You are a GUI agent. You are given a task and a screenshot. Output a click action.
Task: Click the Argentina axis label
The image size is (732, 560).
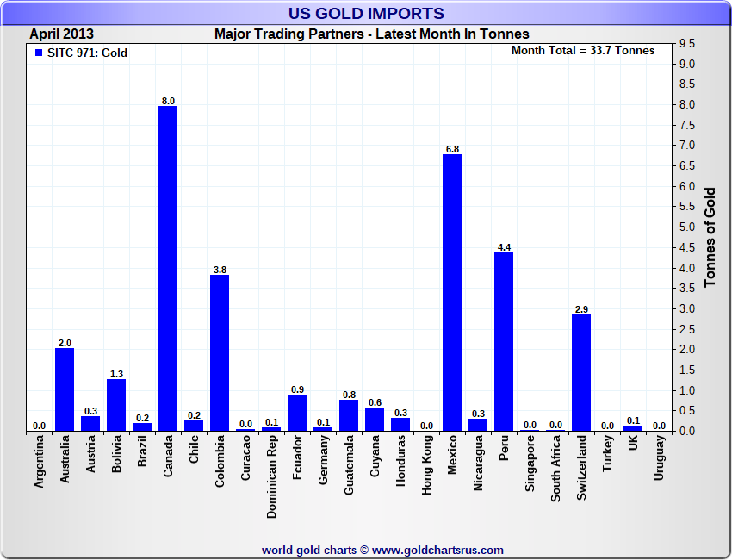[x=40, y=462]
